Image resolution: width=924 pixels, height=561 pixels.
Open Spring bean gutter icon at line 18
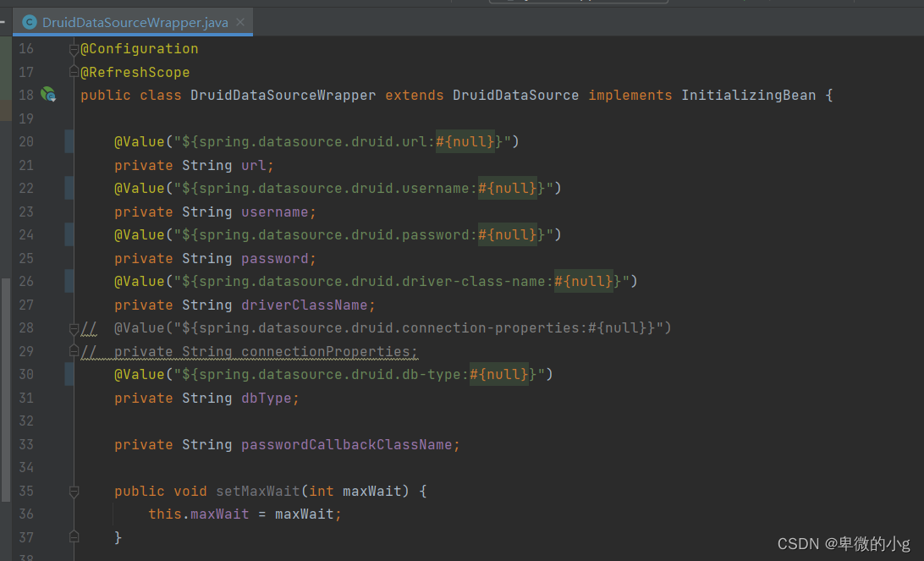(x=48, y=95)
